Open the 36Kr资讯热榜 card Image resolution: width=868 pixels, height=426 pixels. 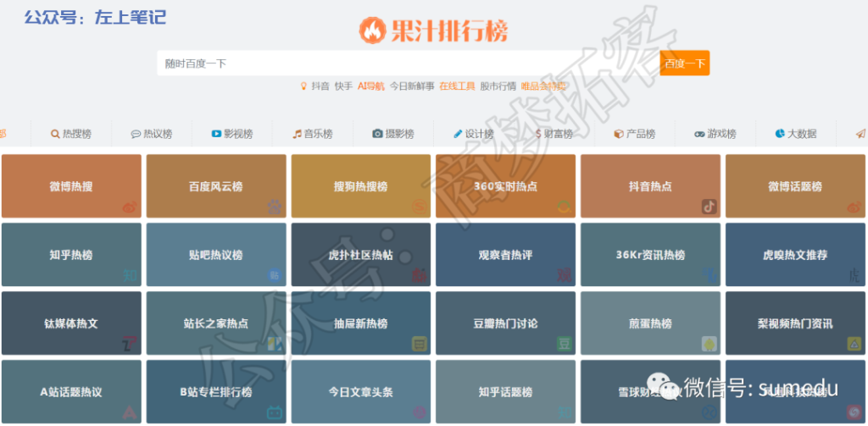[x=650, y=254]
